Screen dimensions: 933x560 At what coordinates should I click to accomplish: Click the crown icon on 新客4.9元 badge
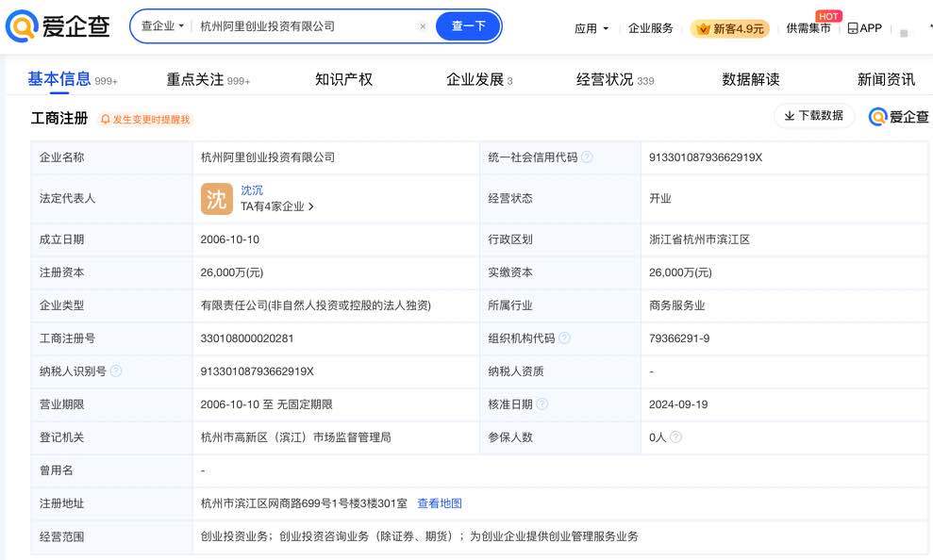click(x=703, y=28)
